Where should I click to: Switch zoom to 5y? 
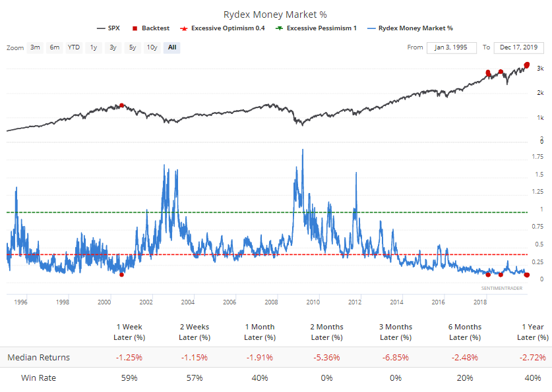(x=133, y=47)
